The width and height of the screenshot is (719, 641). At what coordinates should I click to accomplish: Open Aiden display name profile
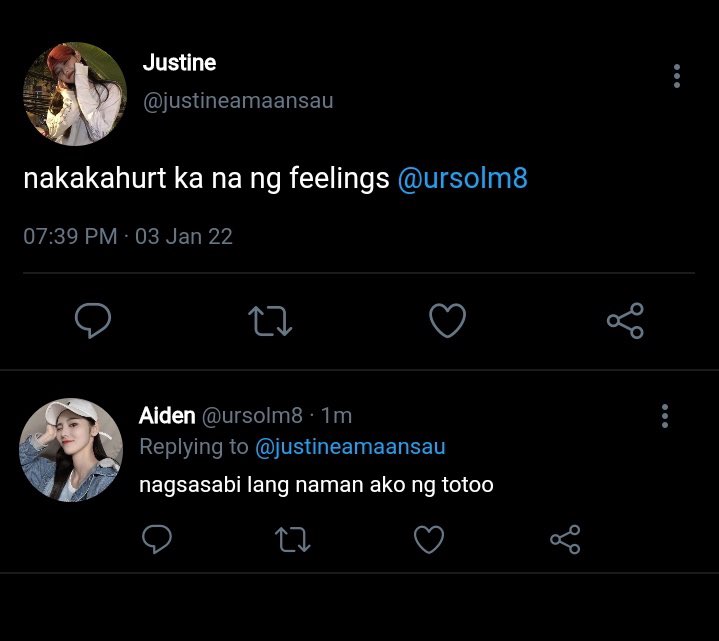pos(167,416)
